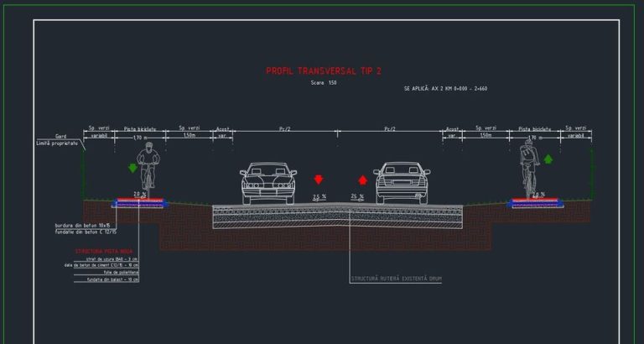Click the green downward arrow
The image size is (644, 344).
132,168
